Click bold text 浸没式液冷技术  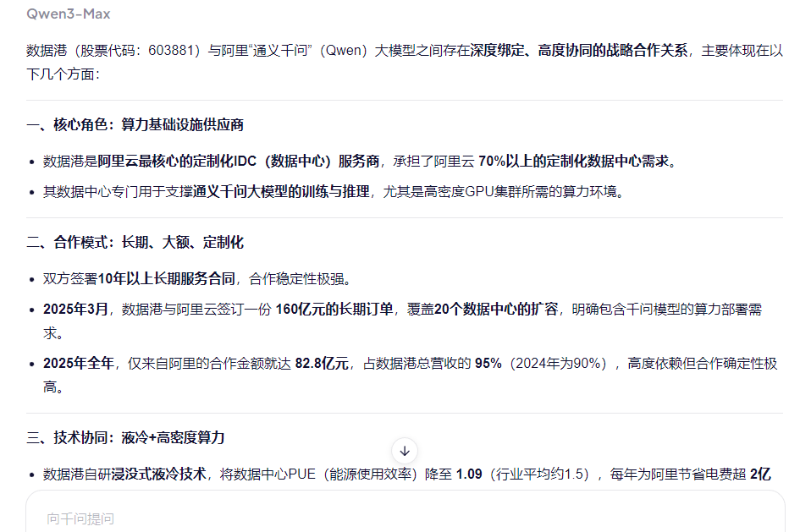(158, 474)
